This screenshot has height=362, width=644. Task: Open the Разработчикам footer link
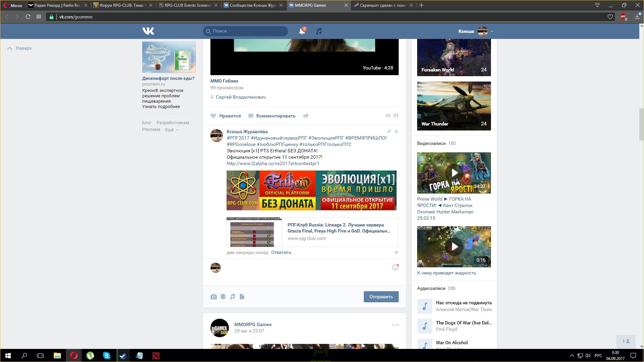(172, 122)
